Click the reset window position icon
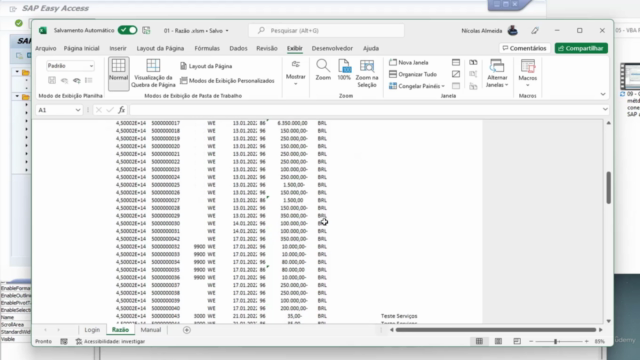Image resolution: width=640 pixels, height=360 pixels. [473, 86]
